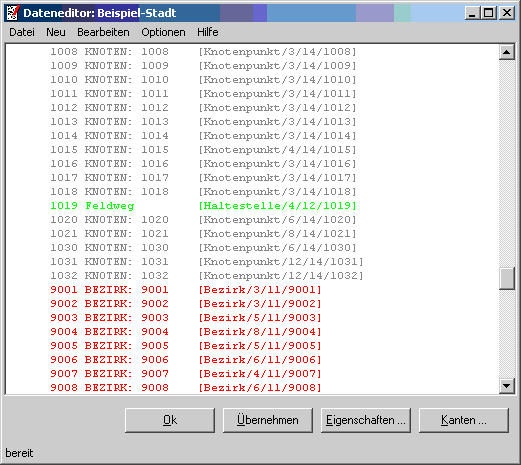
Task: Select the 9001 BEZIRK list entry
Action: 186,290
